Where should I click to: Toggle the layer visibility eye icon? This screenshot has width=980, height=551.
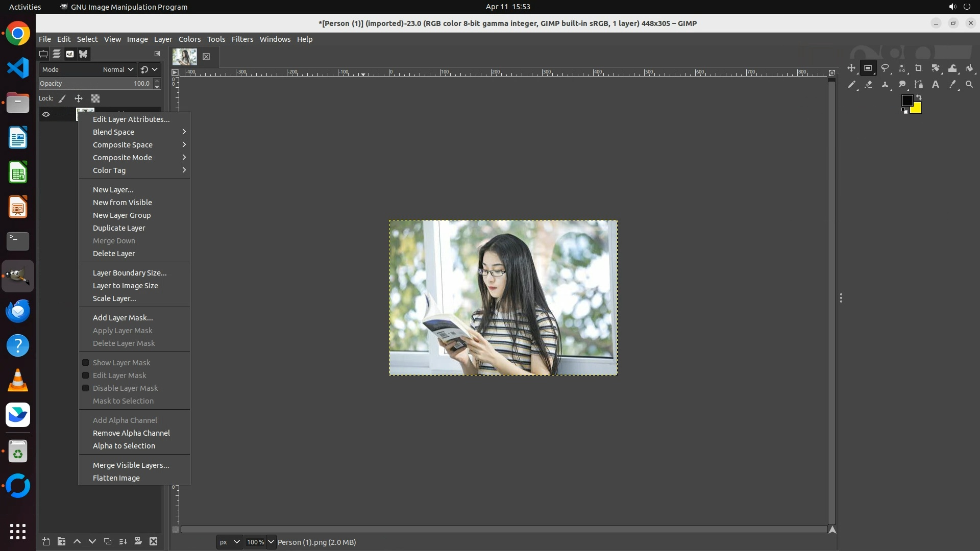(x=46, y=114)
